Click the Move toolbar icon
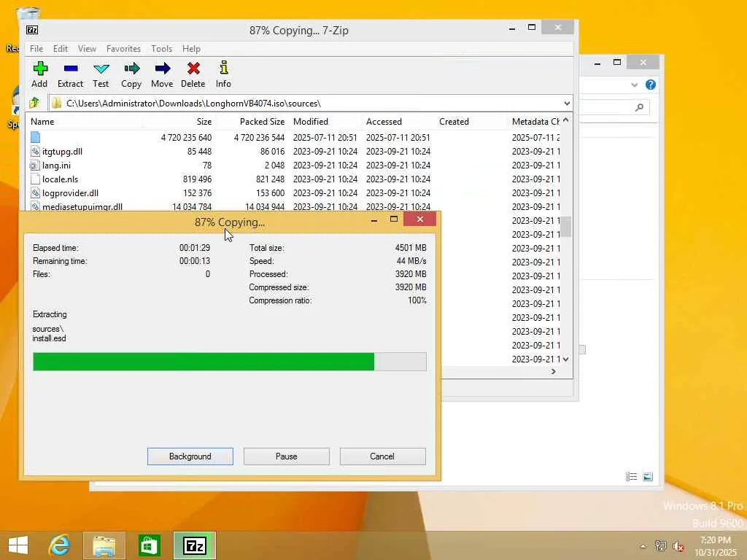Screen dimensions: 747x560 point(162,69)
